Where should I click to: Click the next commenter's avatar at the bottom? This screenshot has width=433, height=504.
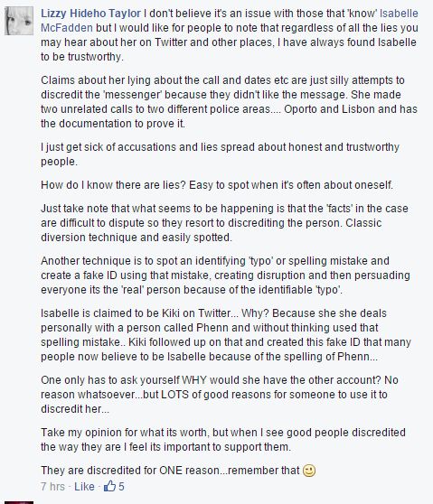[19, 502]
